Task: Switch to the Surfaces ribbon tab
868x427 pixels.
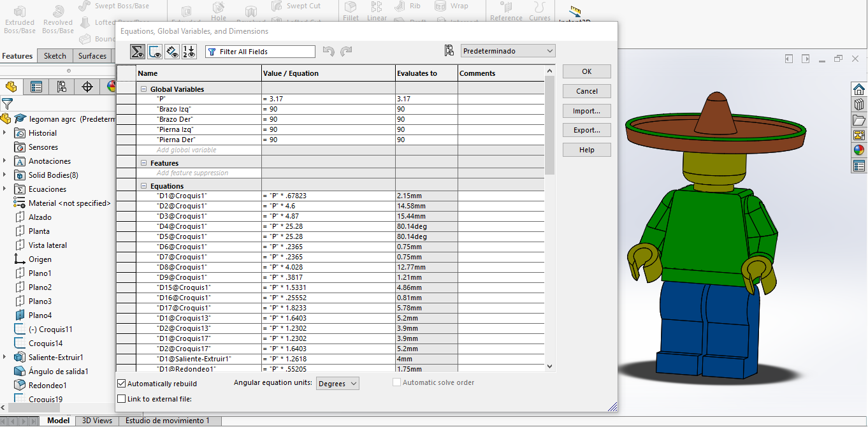Action: 92,56
